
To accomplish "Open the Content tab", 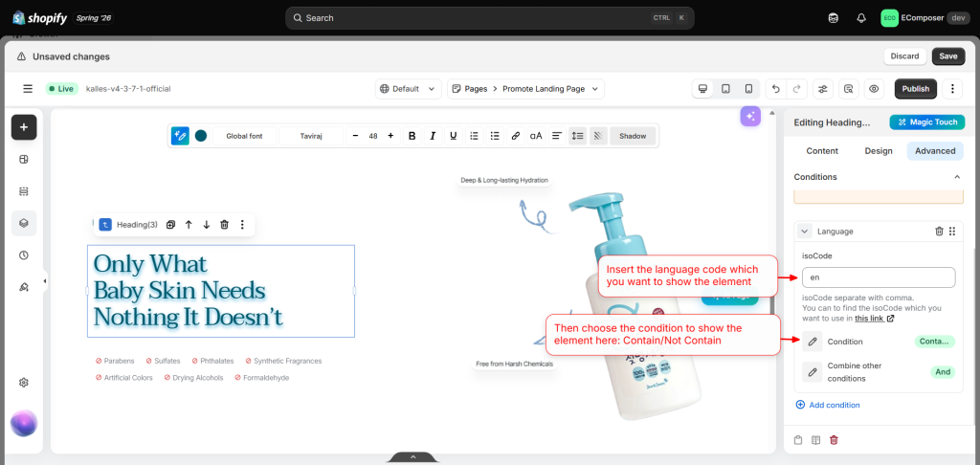I will coord(822,150).
